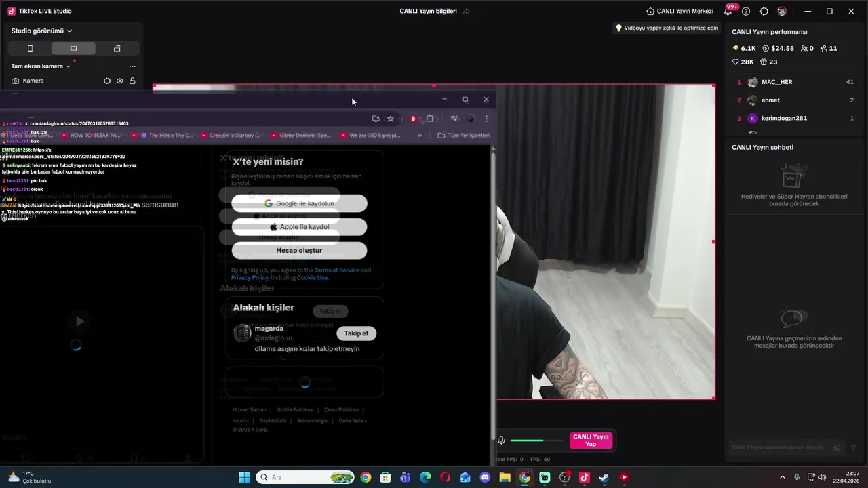Expand hidden bookmarks chevron in the browser
Viewport: 868px width, 488px height.
tap(420, 136)
